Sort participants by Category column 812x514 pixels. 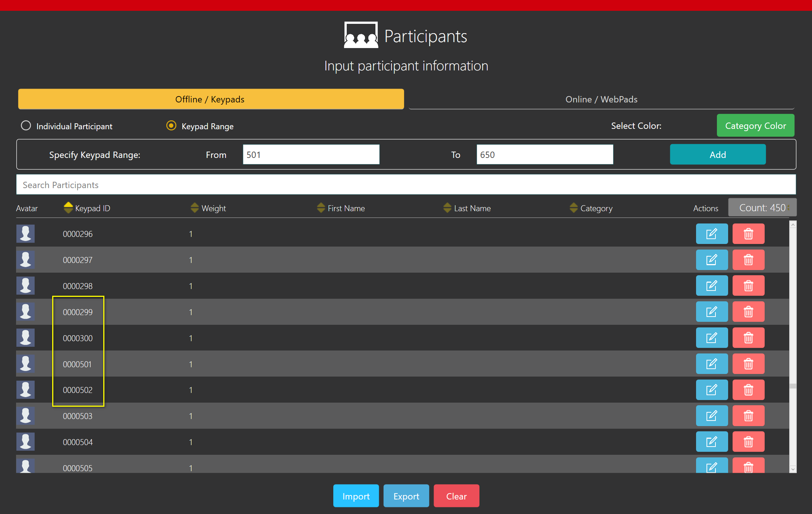point(574,208)
